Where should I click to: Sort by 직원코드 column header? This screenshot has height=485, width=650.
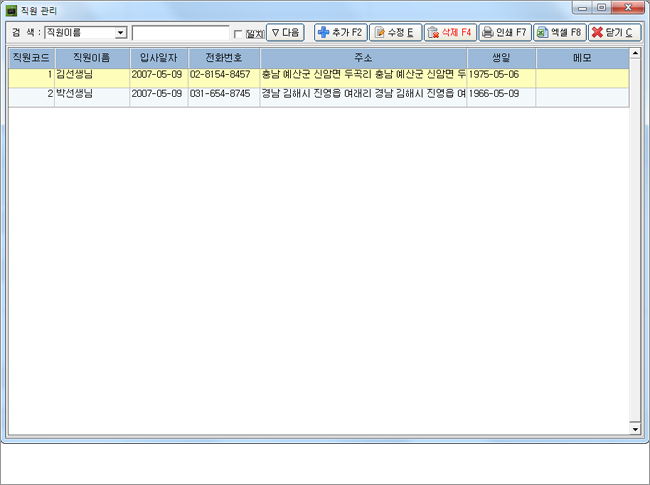click(32, 58)
